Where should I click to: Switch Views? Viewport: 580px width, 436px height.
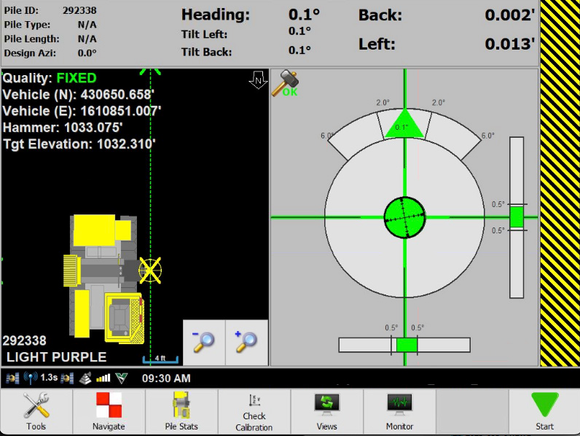pos(327,411)
